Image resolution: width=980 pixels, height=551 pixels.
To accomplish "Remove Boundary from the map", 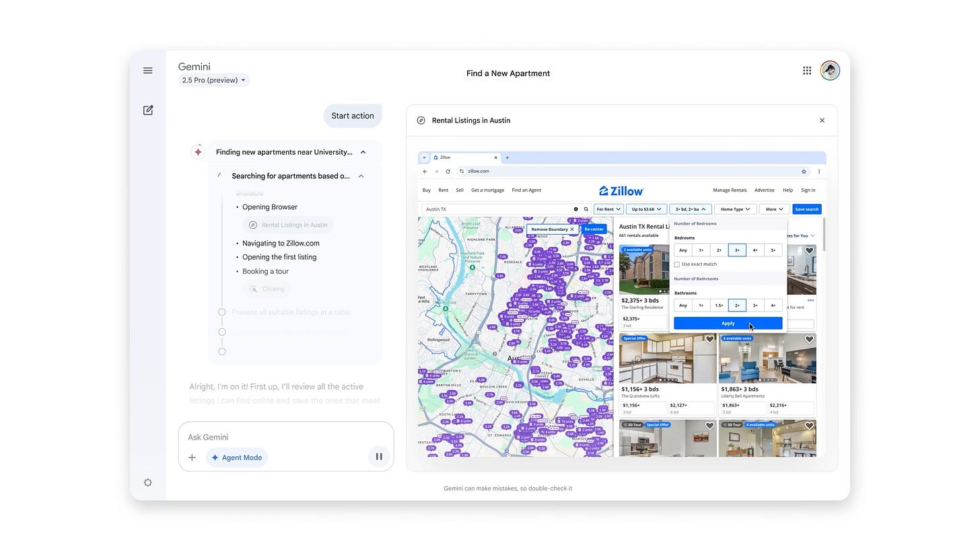I will (553, 229).
